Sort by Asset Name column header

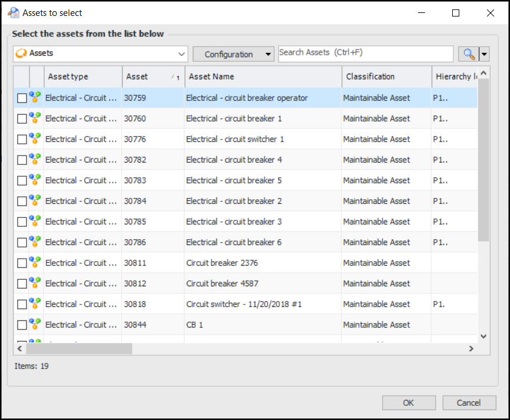click(263, 77)
